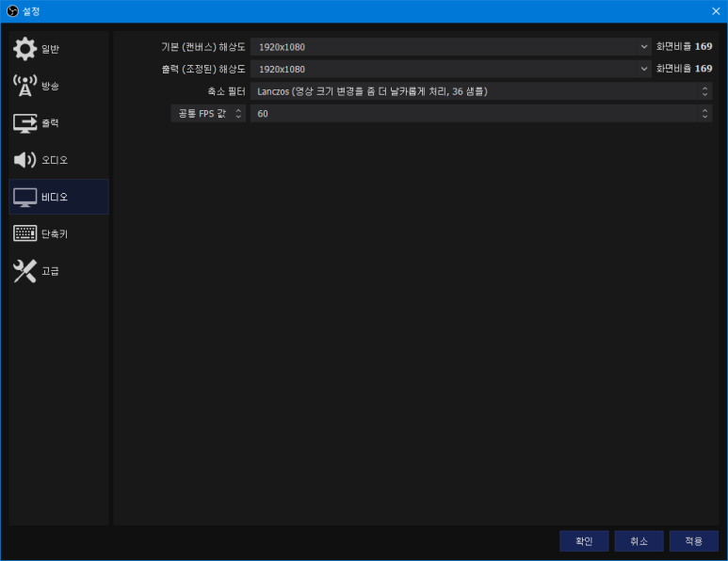
Task: Click the 설정 window title text
Action: pos(31,11)
